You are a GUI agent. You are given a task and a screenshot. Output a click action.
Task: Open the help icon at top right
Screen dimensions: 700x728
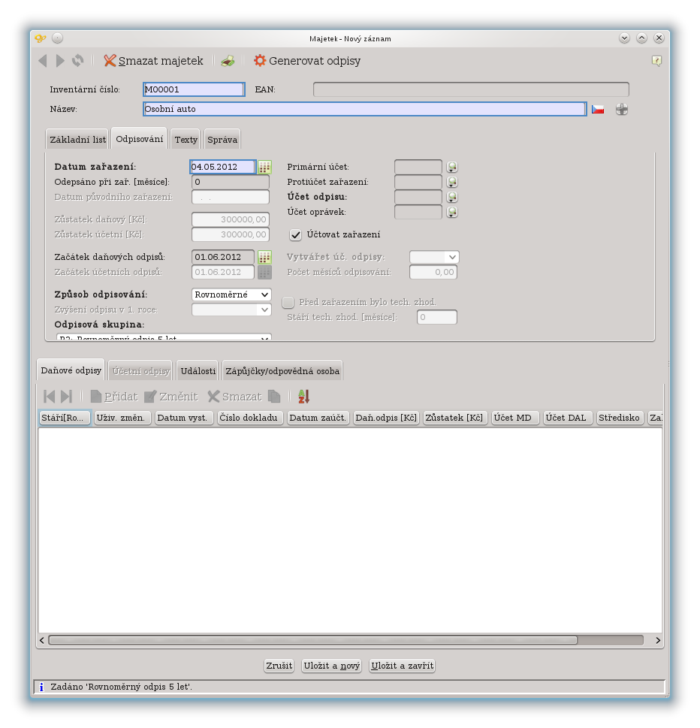(x=657, y=61)
